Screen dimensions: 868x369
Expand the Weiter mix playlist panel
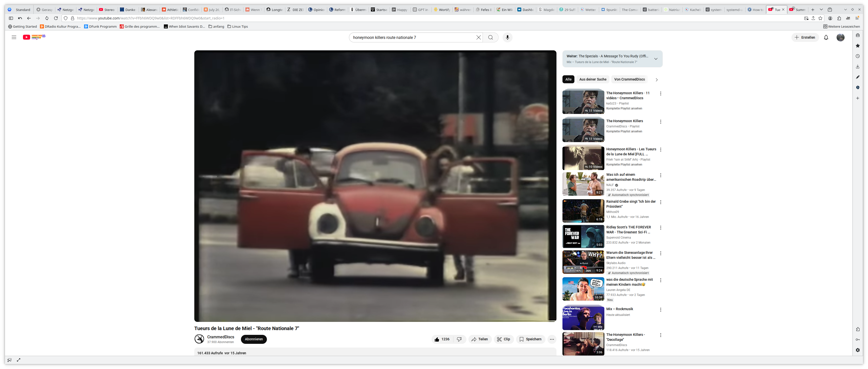click(x=655, y=59)
